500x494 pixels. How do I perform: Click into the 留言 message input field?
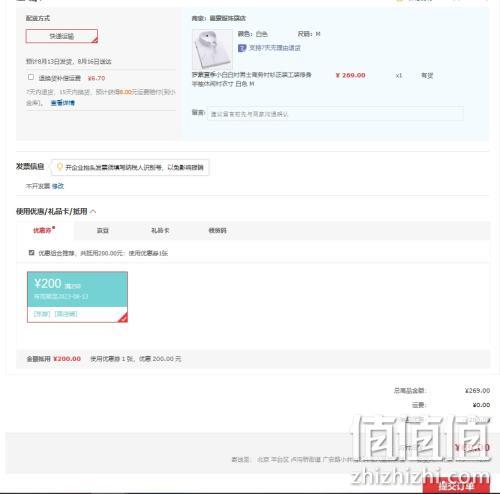335,114
